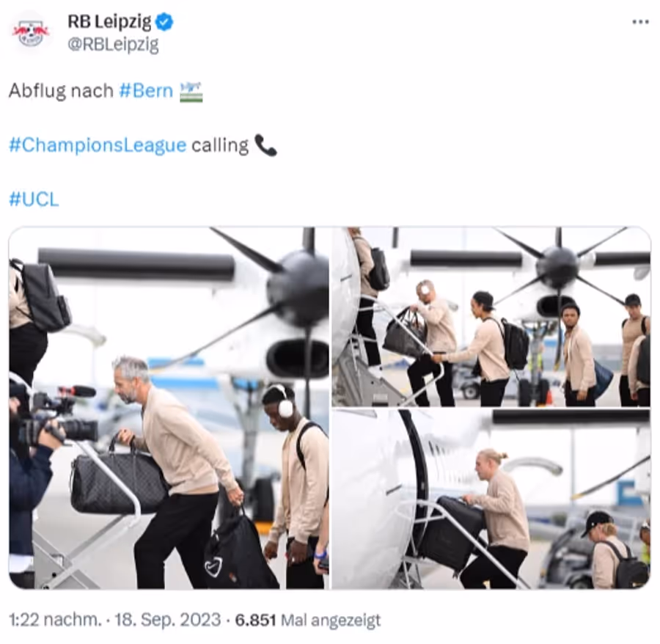Click the word 'calling' in tweet text

coord(220,145)
